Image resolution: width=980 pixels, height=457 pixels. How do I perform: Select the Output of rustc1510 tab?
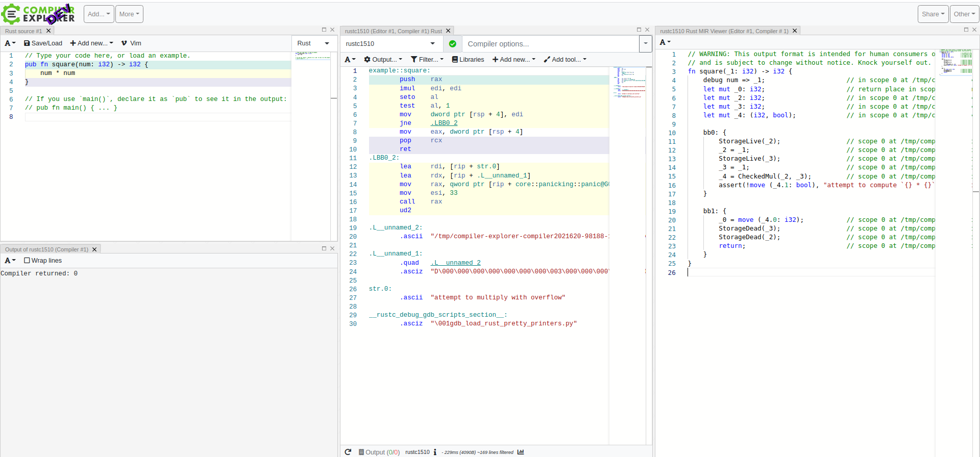coord(46,249)
